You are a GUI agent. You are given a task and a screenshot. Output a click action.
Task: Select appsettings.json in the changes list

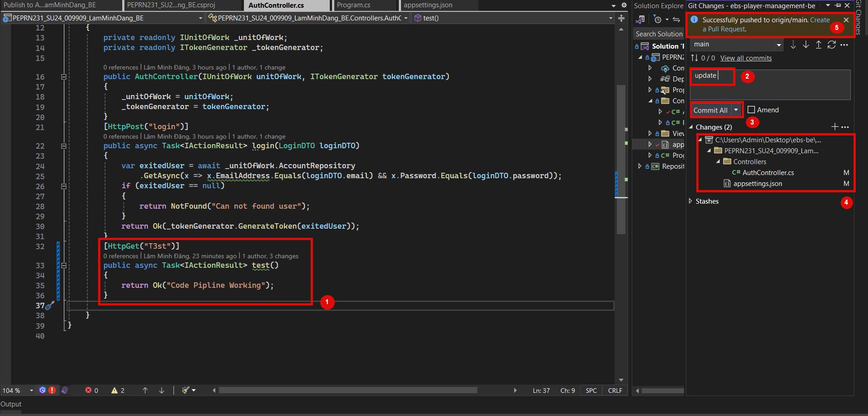coord(758,184)
